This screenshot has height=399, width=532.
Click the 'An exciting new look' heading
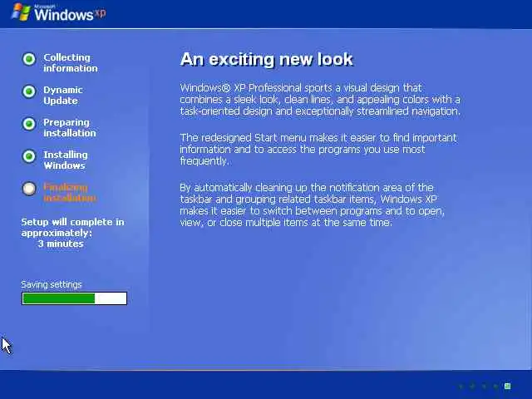click(267, 59)
